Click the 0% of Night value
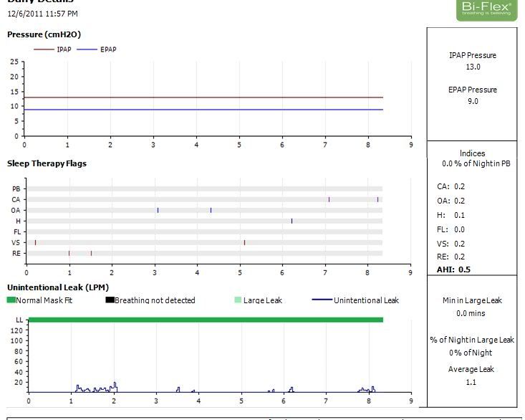The height and width of the screenshot is (420, 525). [471, 353]
